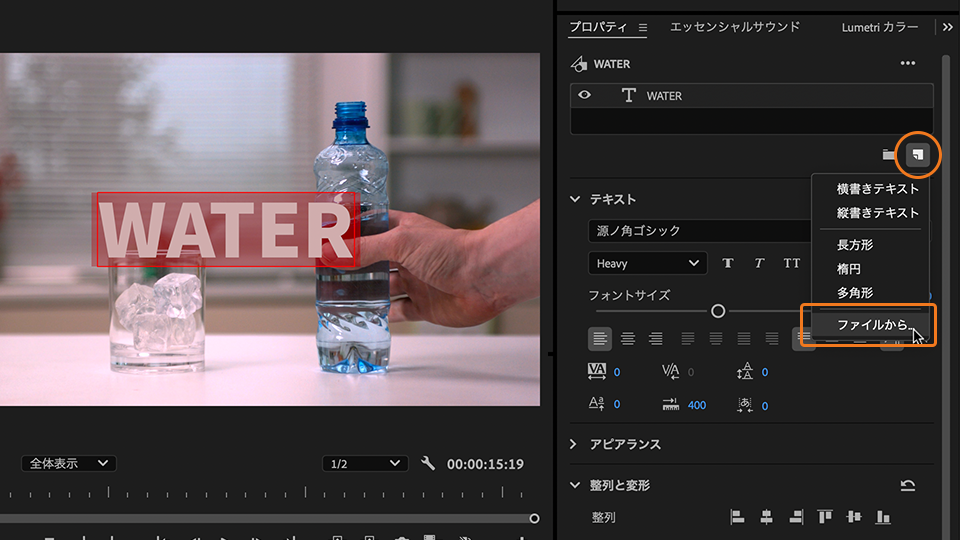This screenshot has width=960, height=540.
Task: Open the Properties panel hamburger menu
Action: (643, 28)
